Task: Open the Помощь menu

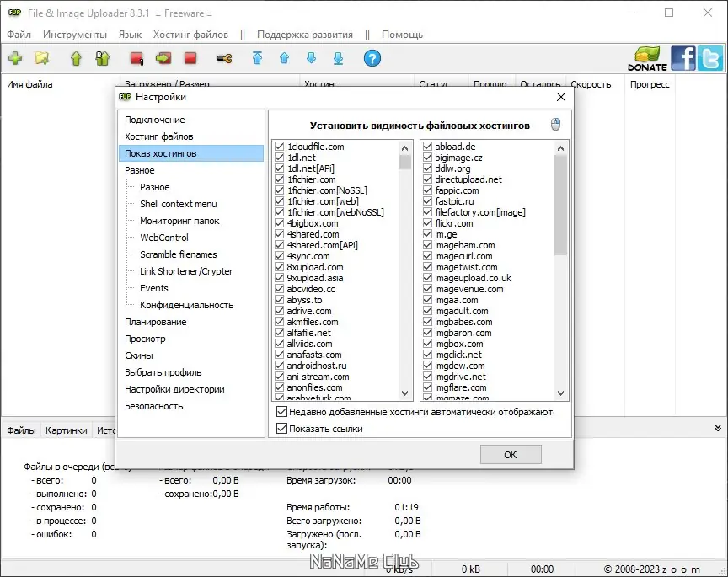Action: click(402, 35)
